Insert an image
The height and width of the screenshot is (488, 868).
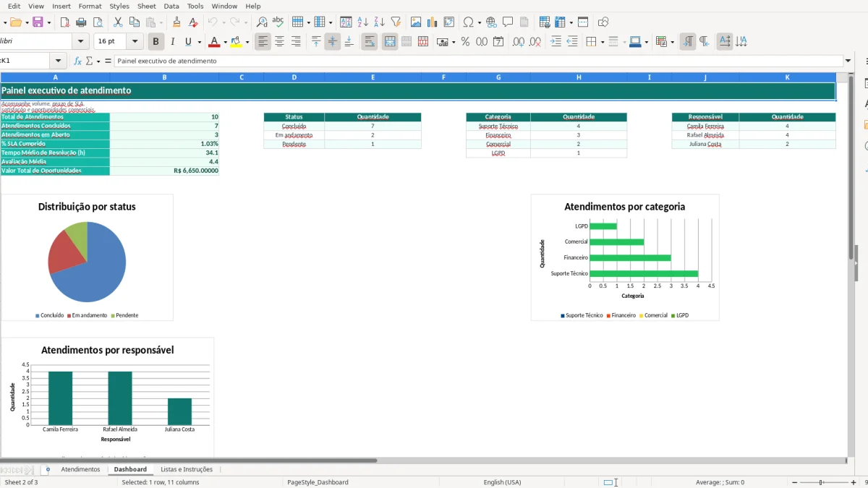416,22
